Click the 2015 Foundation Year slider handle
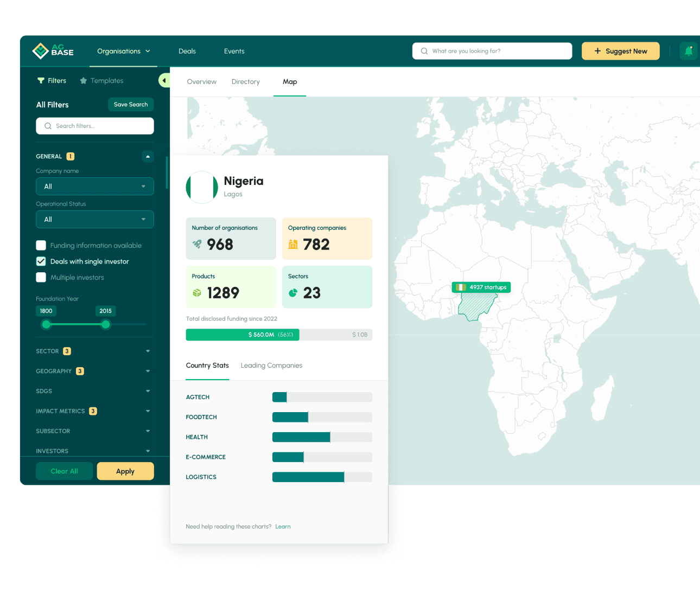Screen dimensions: 700x590 pyautogui.click(x=106, y=324)
